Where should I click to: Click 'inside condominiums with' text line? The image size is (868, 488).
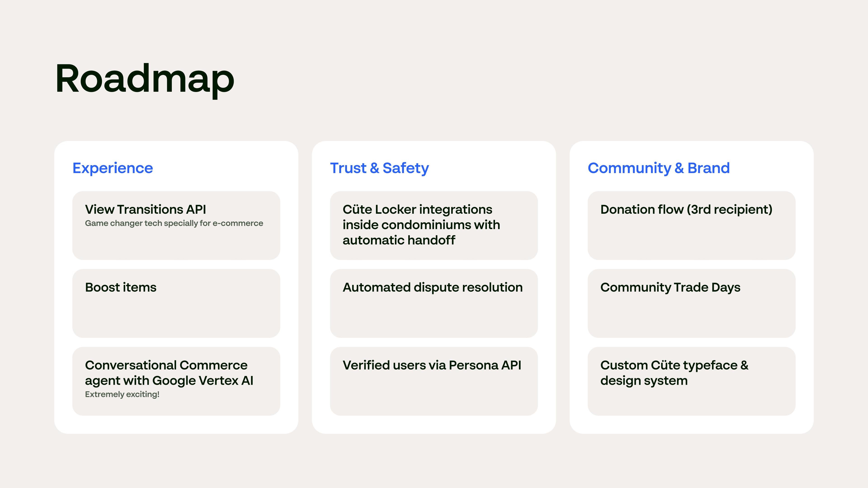[x=421, y=225]
